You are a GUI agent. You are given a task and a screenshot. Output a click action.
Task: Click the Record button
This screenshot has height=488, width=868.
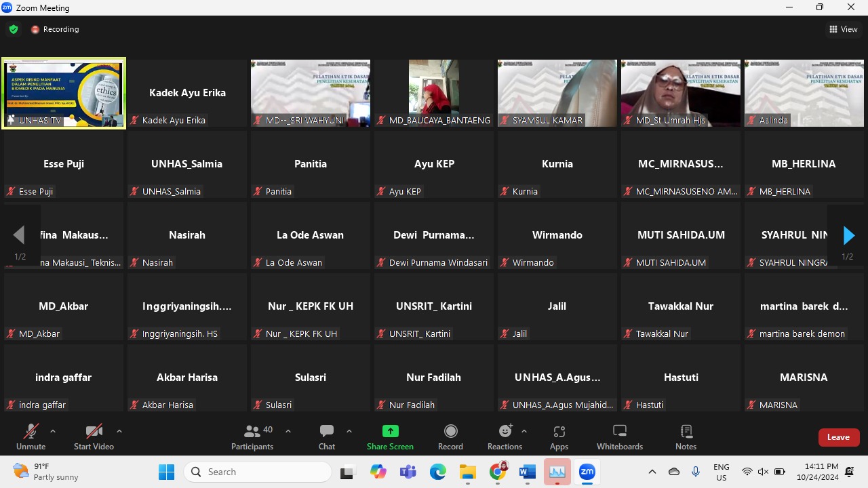(450, 436)
